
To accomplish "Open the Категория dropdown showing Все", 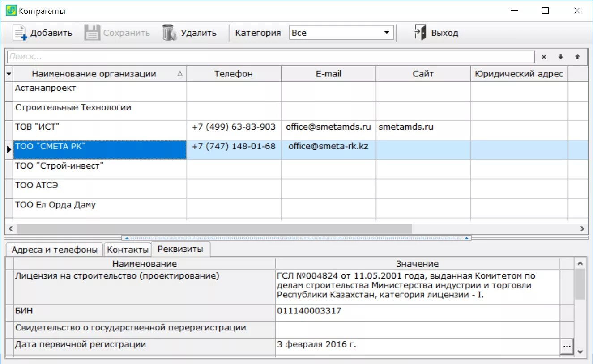I will tap(341, 33).
